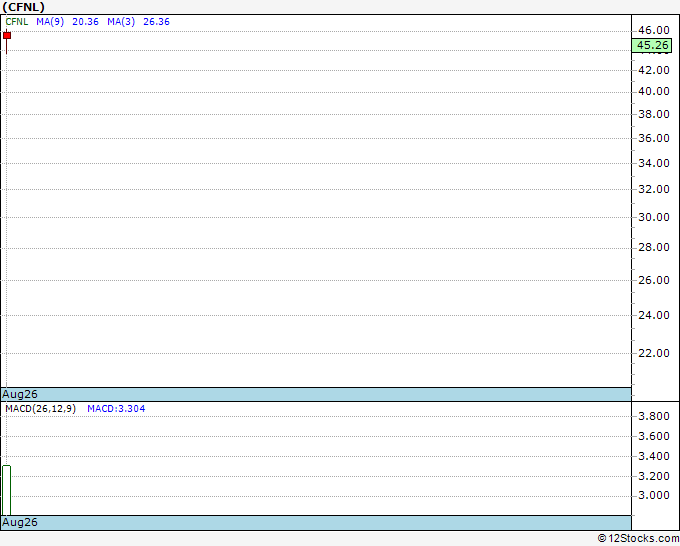Click the 34.00 price axis label
Viewport: 680px width, 546px height.
[654, 163]
